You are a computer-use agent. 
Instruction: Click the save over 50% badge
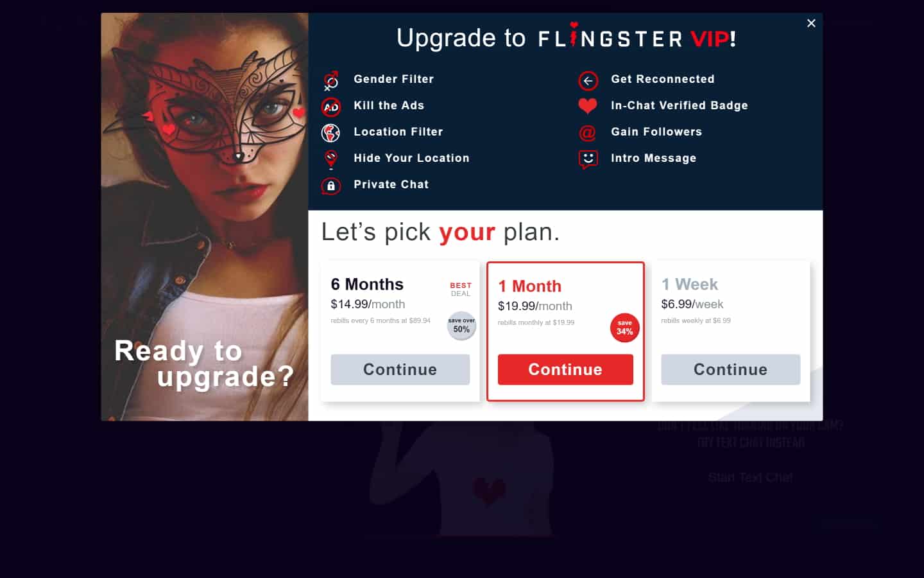pyautogui.click(x=461, y=326)
